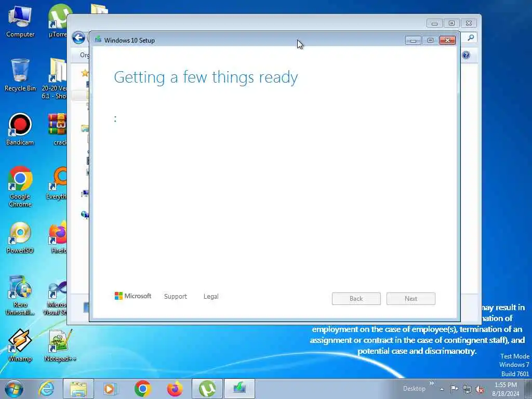The height and width of the screenshot is (399, 532).
Task: Open the network tray icon
Action: click(x=467, y=389)
